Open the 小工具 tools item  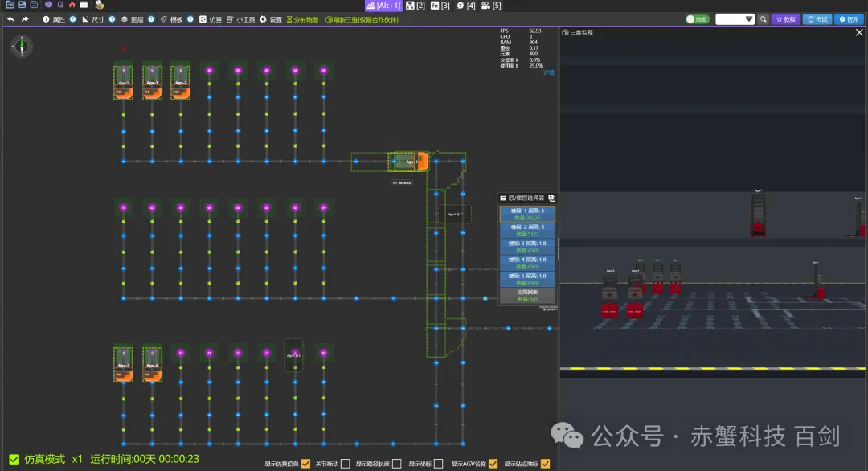tap(241, 18)
